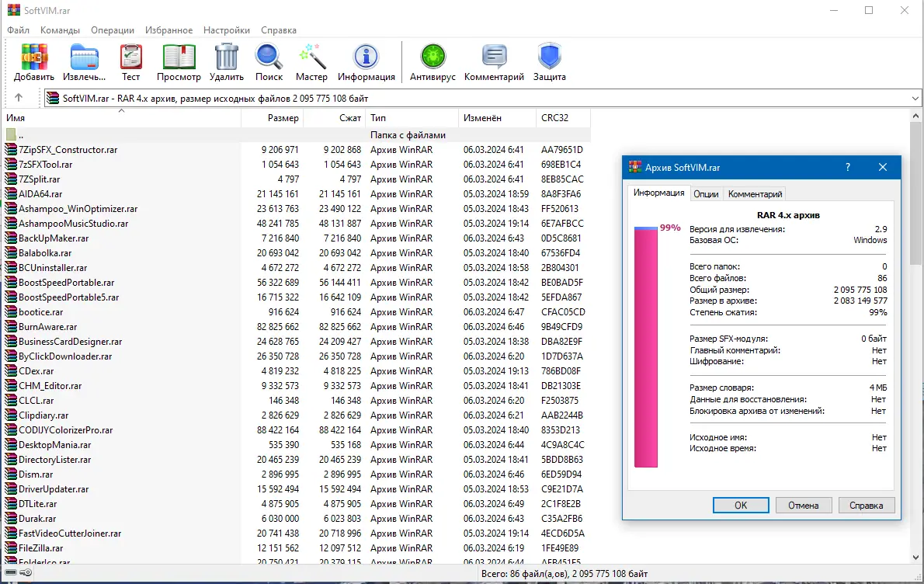
Task: Open the Комментарий toolbar icon
Action: pyautogui.click(x=494, y=57)
